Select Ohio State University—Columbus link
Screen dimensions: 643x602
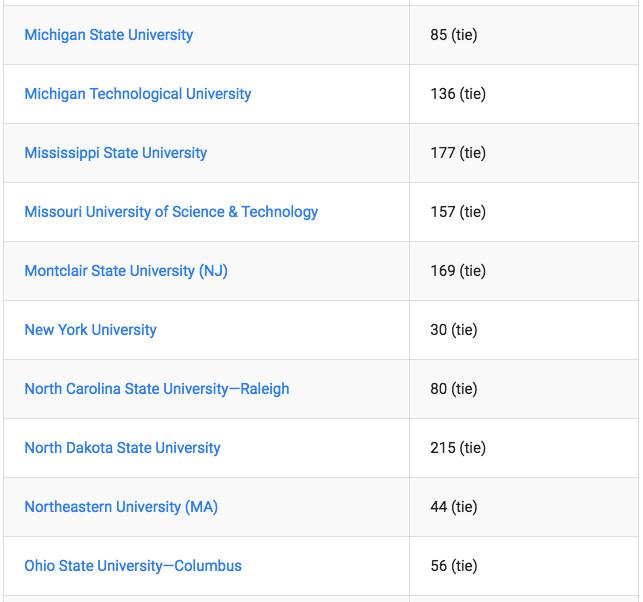[133, 566]
